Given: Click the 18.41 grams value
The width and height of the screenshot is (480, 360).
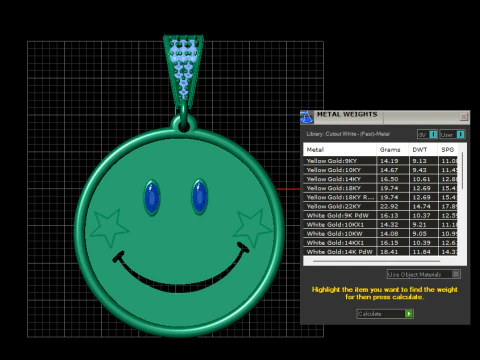Looking at the screenshot, I should tap(389, 252).
